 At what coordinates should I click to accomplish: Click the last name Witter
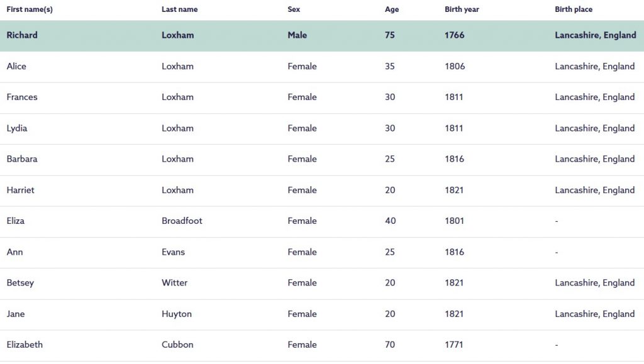click(174, 283)
